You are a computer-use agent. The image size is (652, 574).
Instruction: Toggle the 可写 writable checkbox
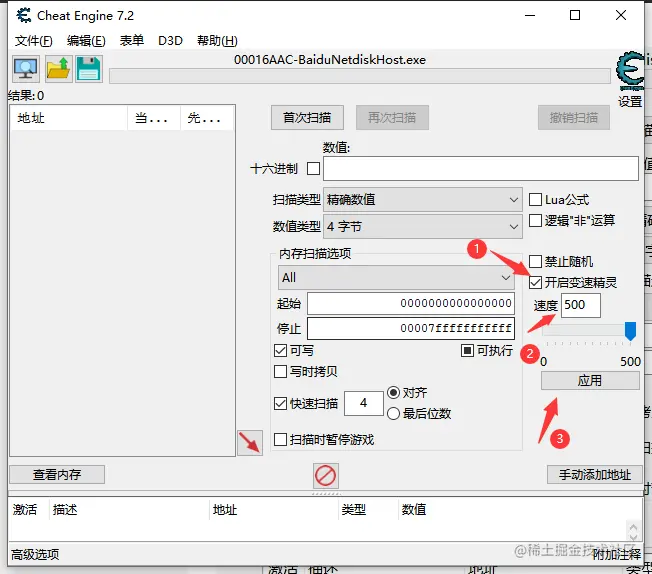coord(280,351)
